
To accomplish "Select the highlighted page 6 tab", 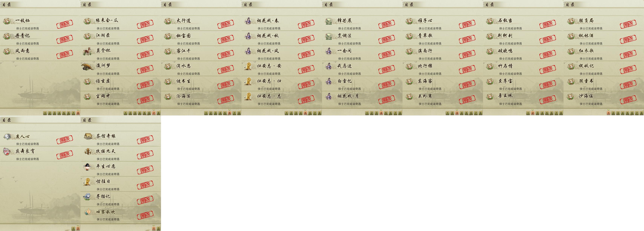I will [x=229, y=113].
